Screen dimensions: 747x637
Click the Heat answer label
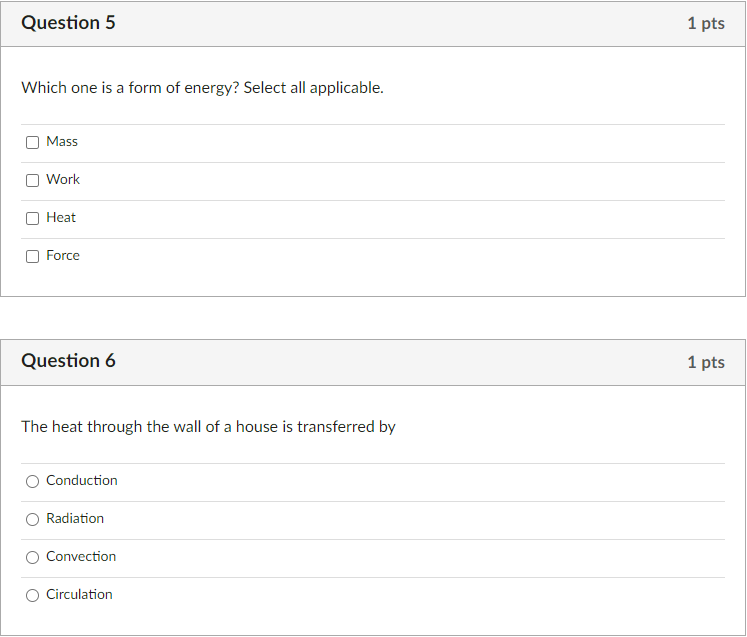[61, 218]
